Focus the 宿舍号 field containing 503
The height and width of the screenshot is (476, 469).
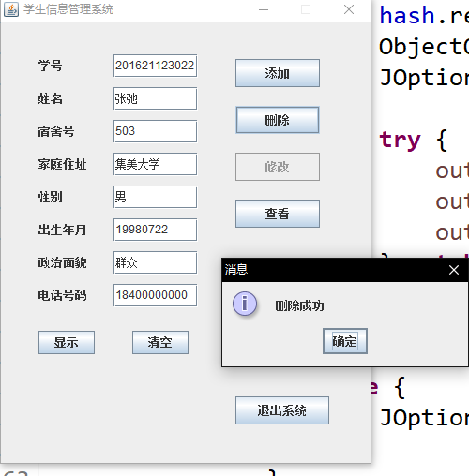155,131
